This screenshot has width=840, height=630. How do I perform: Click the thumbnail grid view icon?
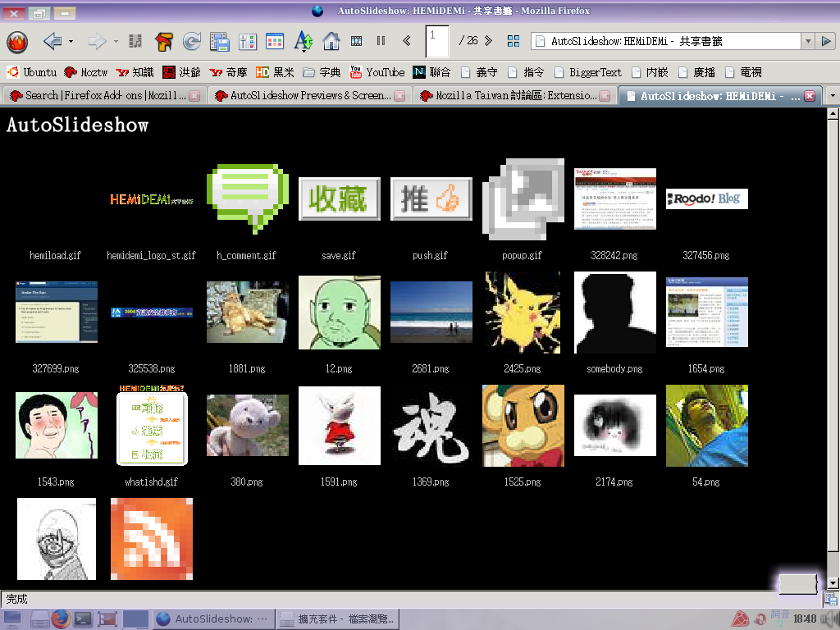pyautogui.click(x=514, y=40)
